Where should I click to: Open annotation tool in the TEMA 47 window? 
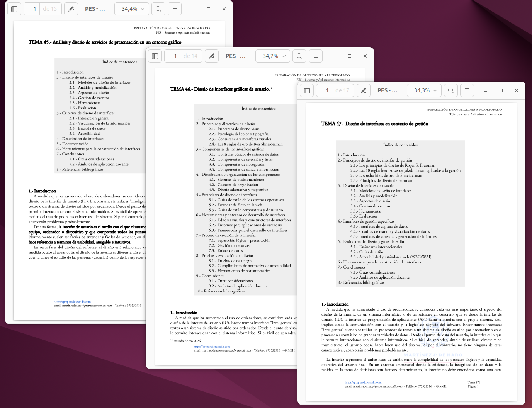[x=364, y=90]
